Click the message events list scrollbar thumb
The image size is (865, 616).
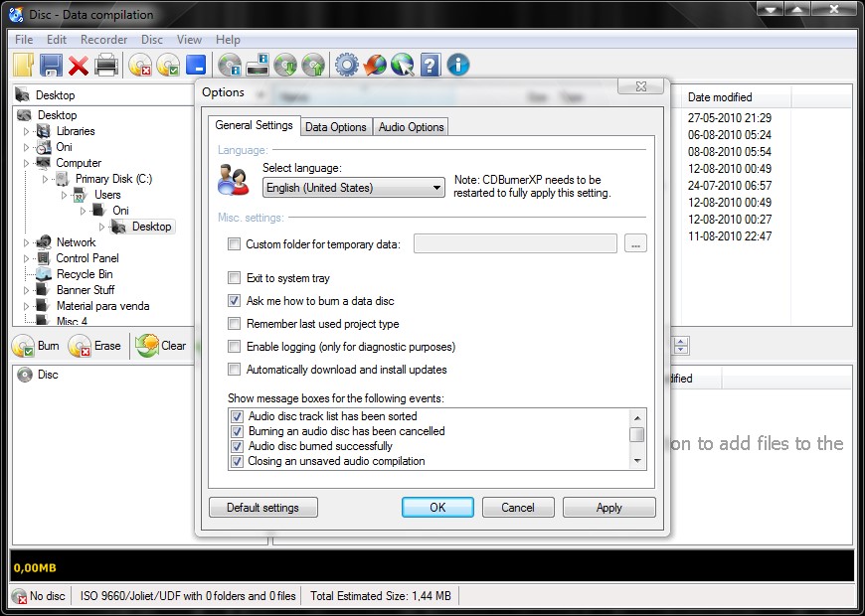coord(637,434)
